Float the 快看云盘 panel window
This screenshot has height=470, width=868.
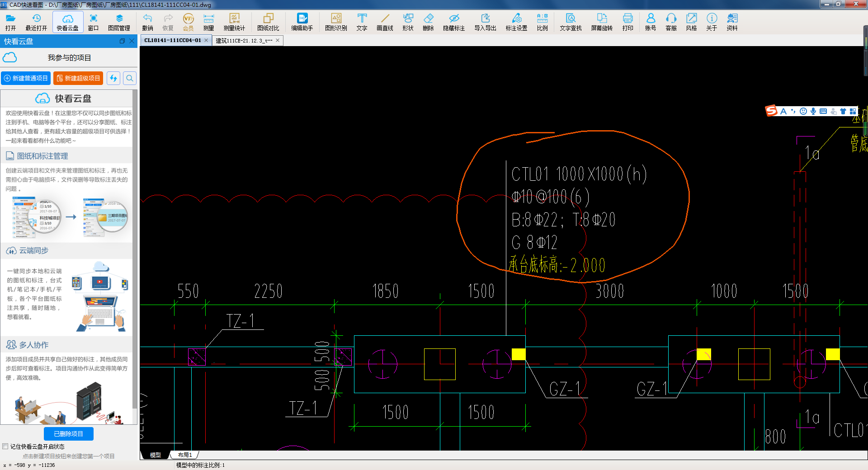pos(122,41)
